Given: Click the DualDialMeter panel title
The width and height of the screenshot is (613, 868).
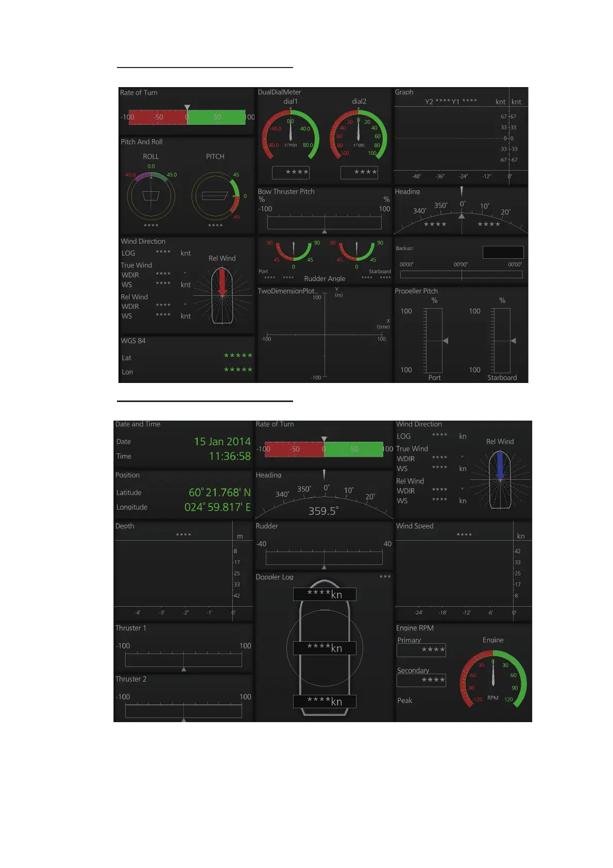Looking at the screenshot, I should click(x=279, y=92).
